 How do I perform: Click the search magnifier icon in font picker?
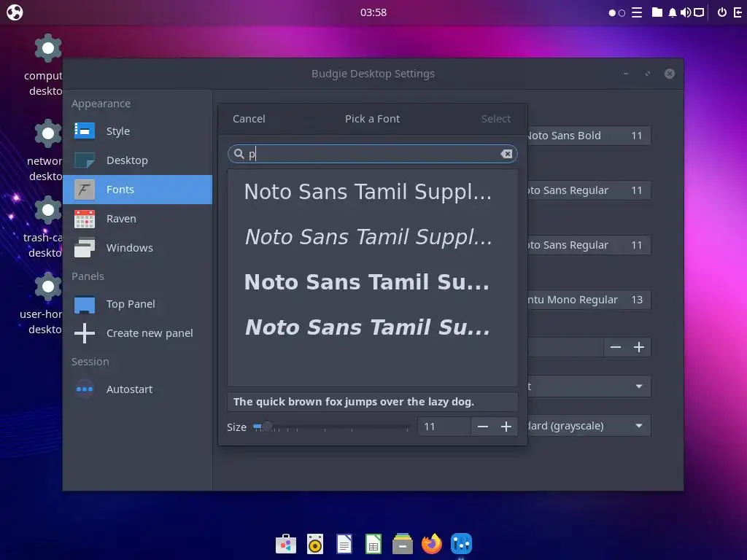point(239,153)
